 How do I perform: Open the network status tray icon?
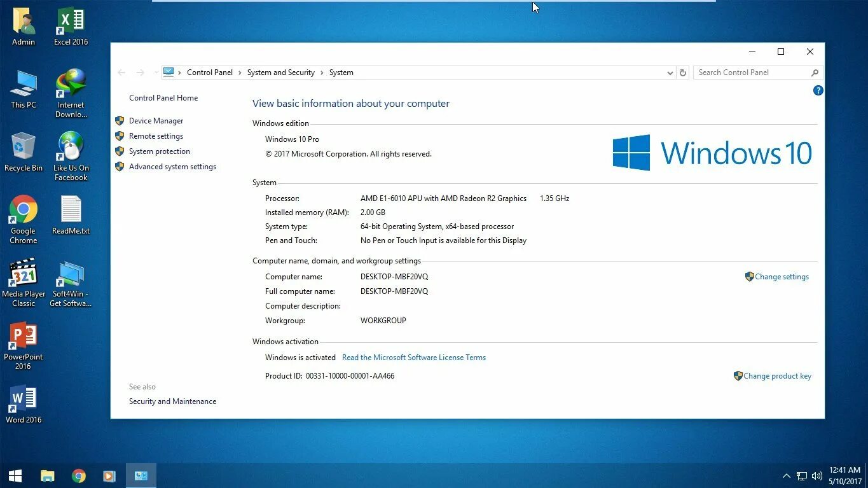tap(802, 476)
